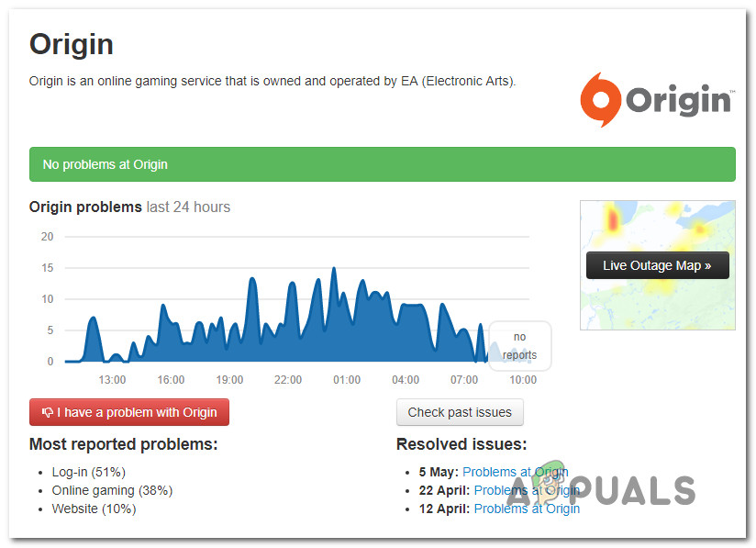Click Check past issues button
756x548 pixels.
coord(460,412)
